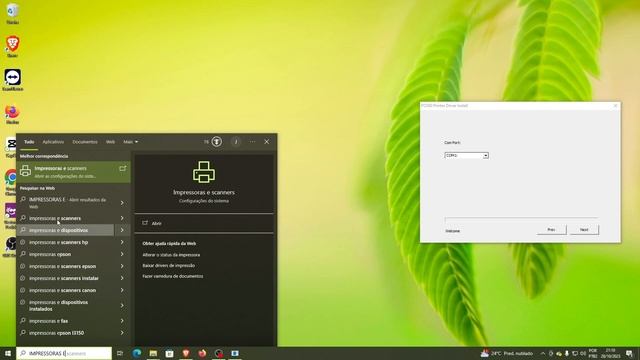Switch to Brave on the taskbar
640x360 pixels.
coord(186,353)
